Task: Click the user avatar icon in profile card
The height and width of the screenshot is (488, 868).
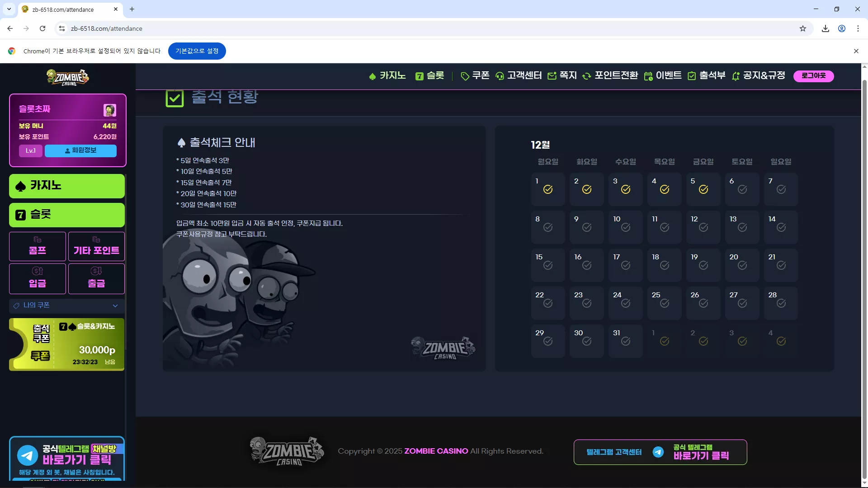Action: point(110,110)
